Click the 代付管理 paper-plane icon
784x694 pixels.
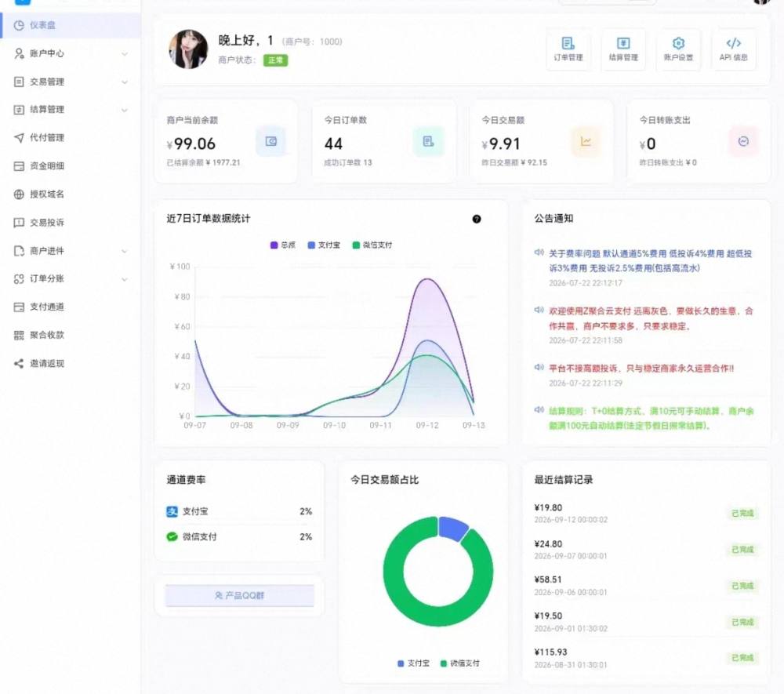[19, 138]
